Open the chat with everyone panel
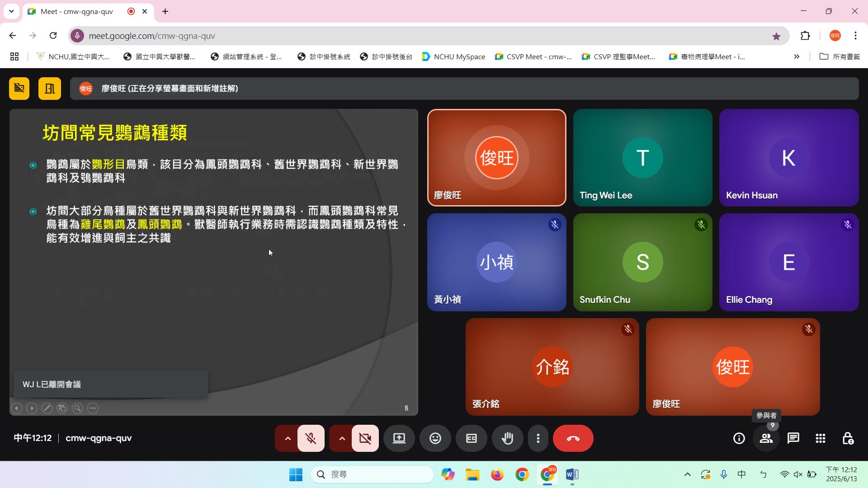This screenshot has height=488, width=868. [793, 438]
